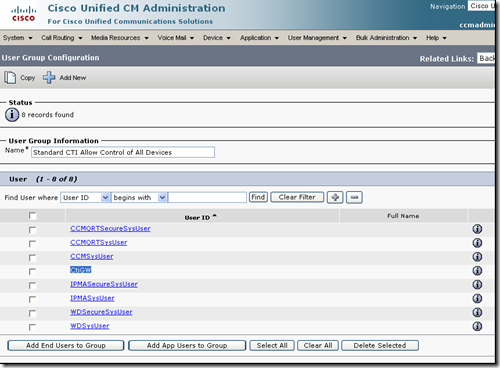Image resolution: width=500 pixels, height=368 pixels.
Task: Toggle User ID sort arrow
Action: point(215,216)
